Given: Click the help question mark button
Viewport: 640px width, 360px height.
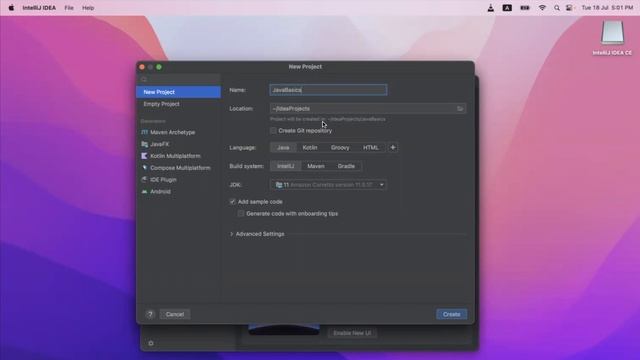Looking at the screenshot, I should point(150,314).
